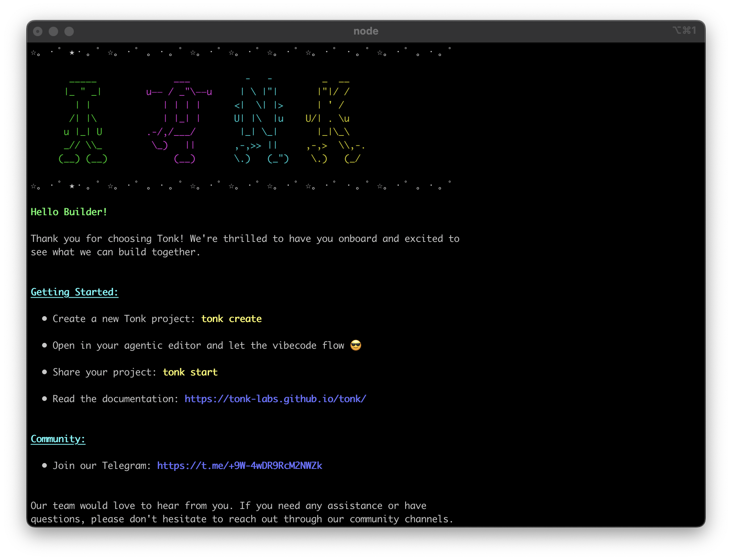The height and width of the screenshot is (560, 732).
Task: Click the 'Community:' heading
Action: 58,439
